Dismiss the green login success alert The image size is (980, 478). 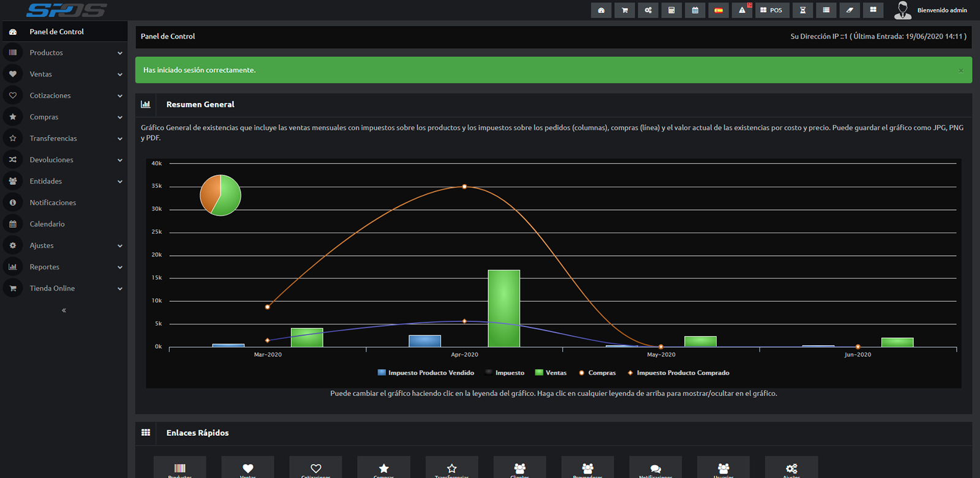(960, 70)
